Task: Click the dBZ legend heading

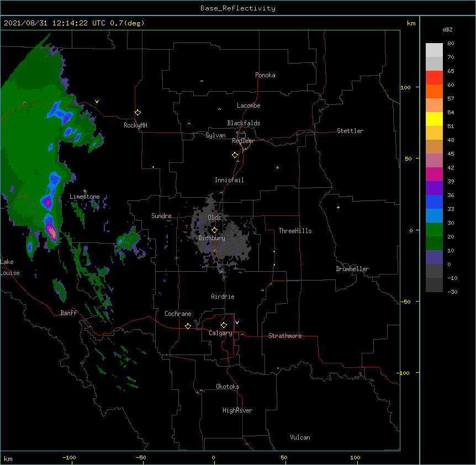Action: [447, 29]
